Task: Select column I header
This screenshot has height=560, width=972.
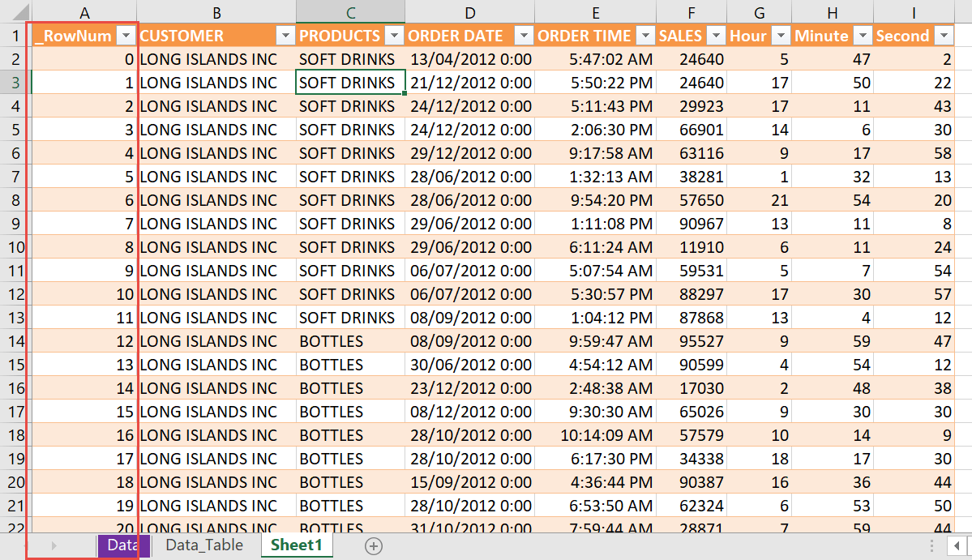Action: click(x=914, y=12)
